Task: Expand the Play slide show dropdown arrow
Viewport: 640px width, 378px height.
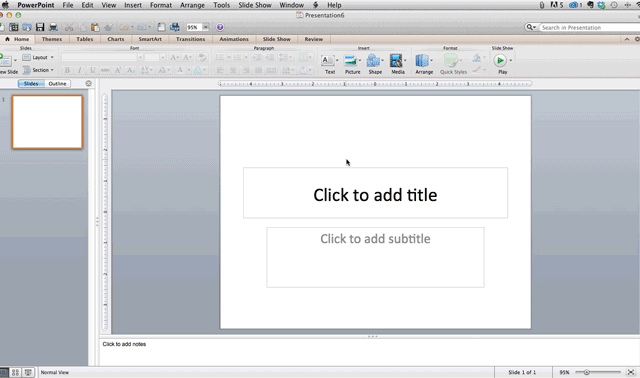Action: pos(511,61)
